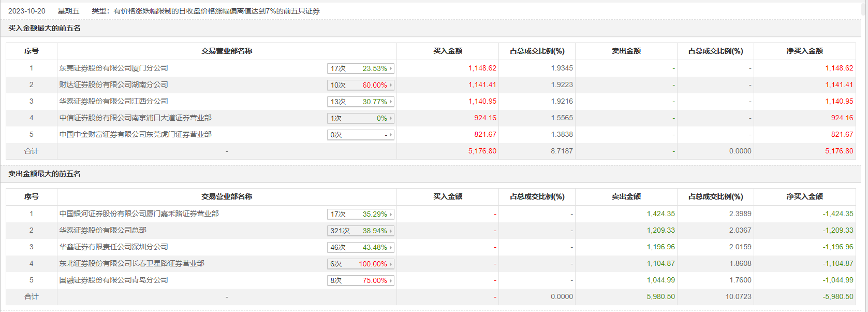The height and width of the screenshot is (312, 868).
Task: Expand the 17次 23.53% stats box
Action: [391, 68]
